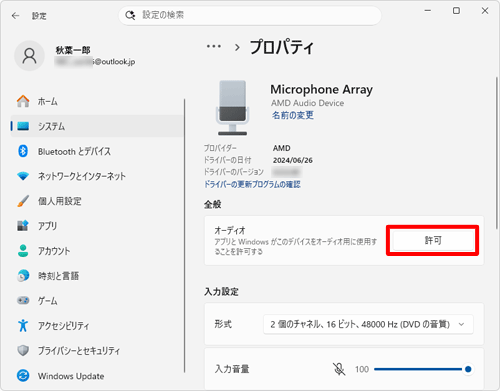Click the Windows Update refresh icon
Viewport: 500px width, 391px height.
(23, 376)
